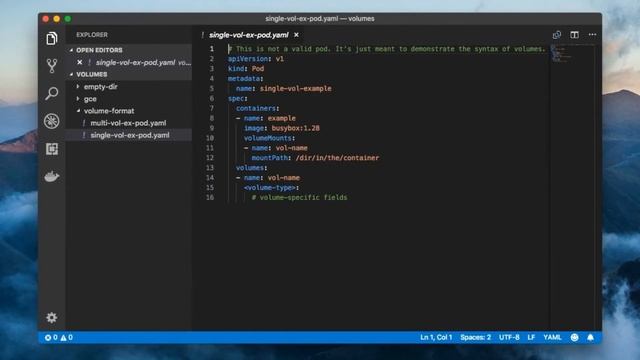Click line number 16 in the gutter
Screen dimensions: 640x360
210,198
